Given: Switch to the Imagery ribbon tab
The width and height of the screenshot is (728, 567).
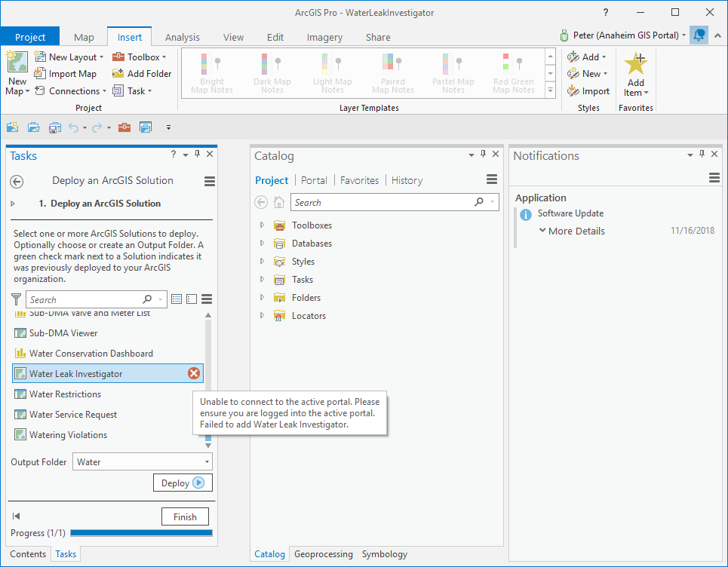Looking at the screenshot, I should (x=324, y=37).
